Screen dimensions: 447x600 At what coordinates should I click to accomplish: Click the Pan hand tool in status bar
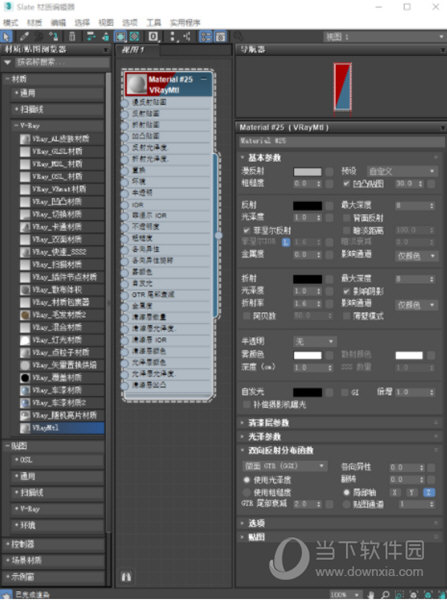coord(370,595)
